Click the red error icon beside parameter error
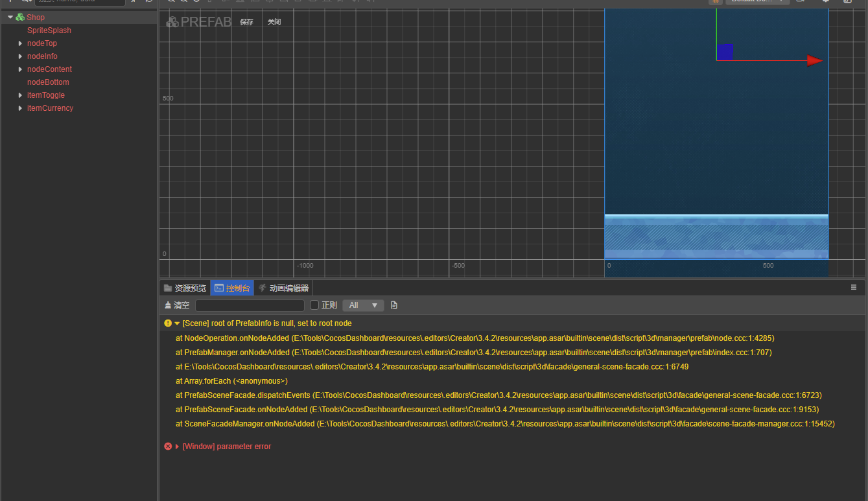This screenshot has height=501, width=868. coord(168,447)
